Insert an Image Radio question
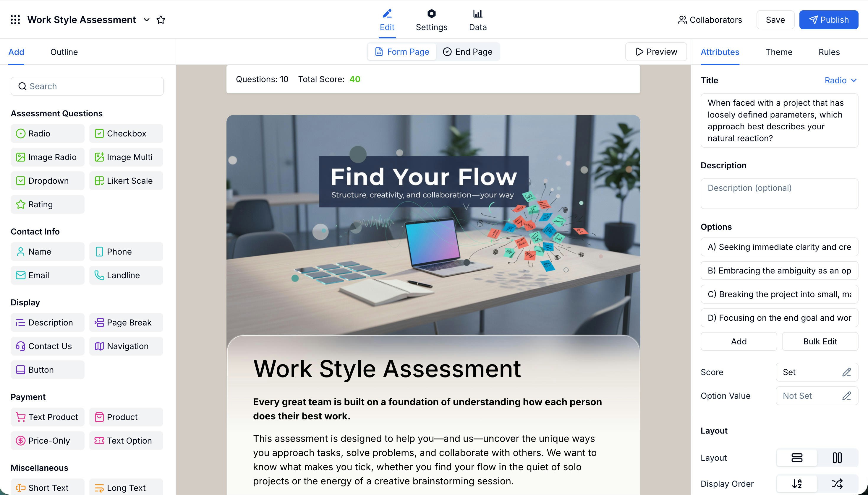The width and height of the screenshot is (868, 495). coord(47,157)
